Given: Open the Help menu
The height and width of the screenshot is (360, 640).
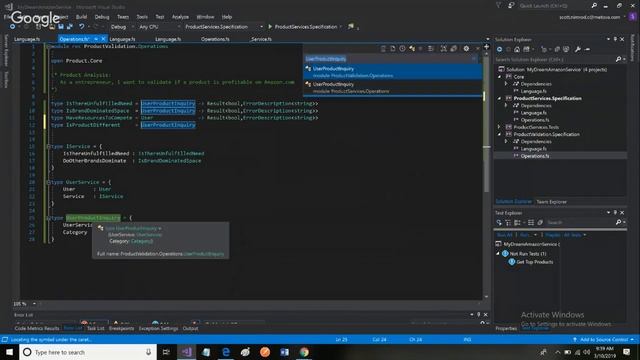Looking at the screenshot, I should tap(227, 17).
